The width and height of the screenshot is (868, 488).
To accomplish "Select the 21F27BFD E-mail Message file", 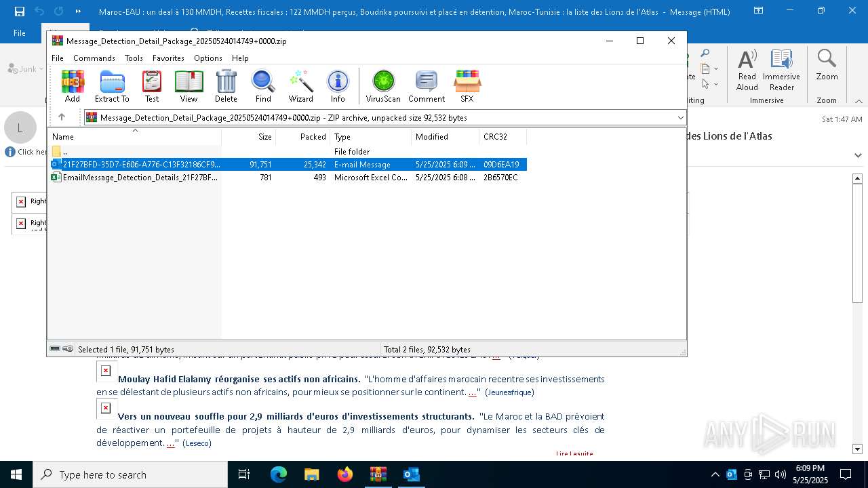I will click(288, 164).
